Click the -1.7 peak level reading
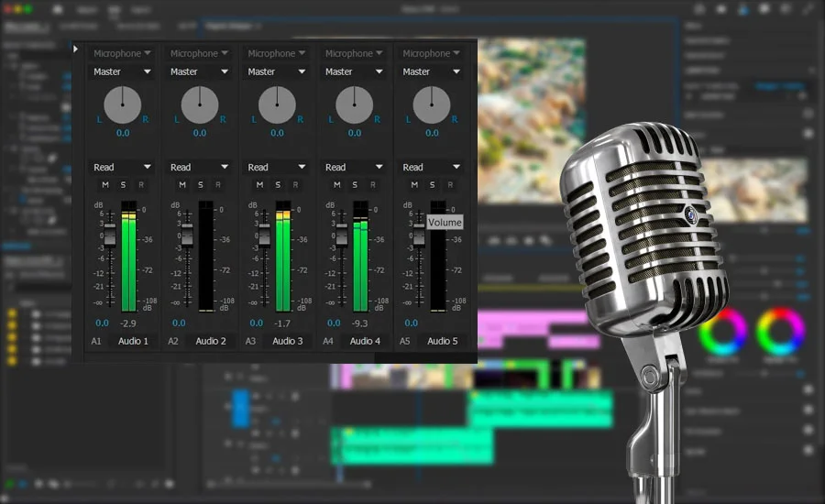 pyautogui.click(x=282, y=323)
